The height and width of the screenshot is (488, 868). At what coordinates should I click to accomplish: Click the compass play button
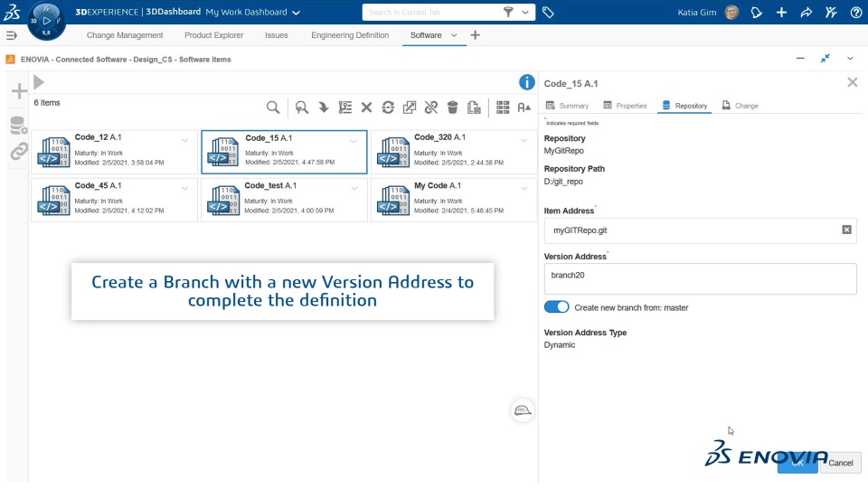coord(46,21)
